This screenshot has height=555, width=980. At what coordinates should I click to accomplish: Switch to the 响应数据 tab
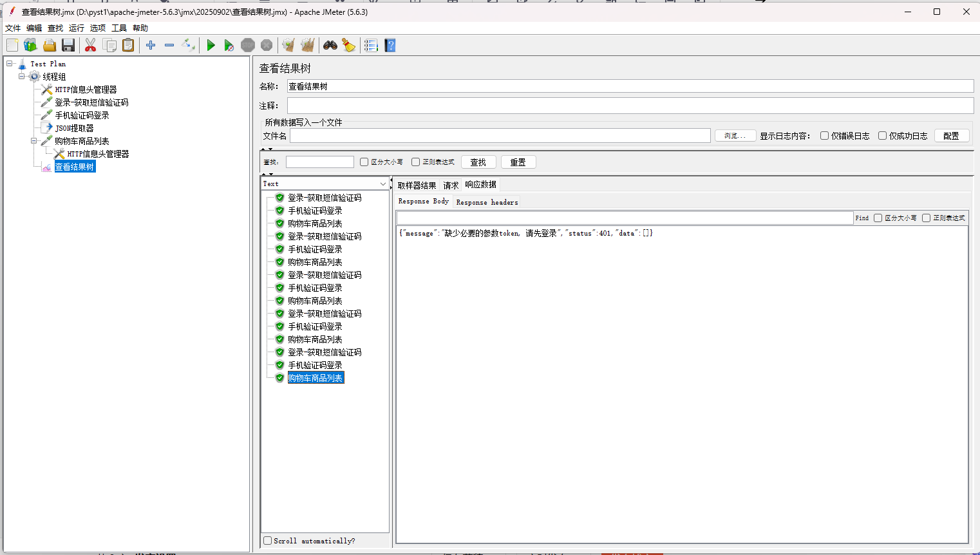click(481, 185)
